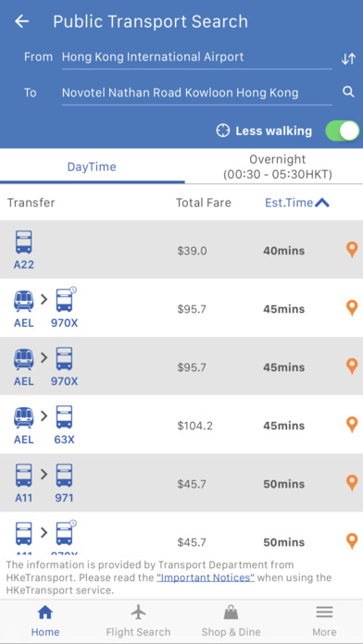Select the A22 bus icon
The width and height of the screenshot is (363, 644).
[x=23, y=242]
